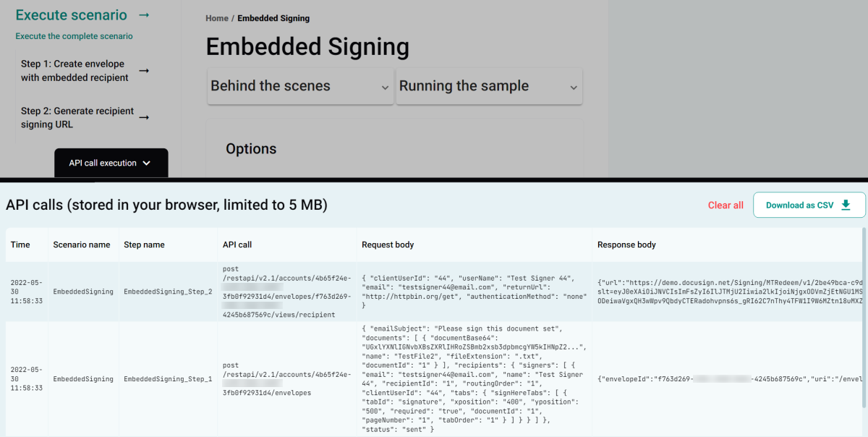Click Clear all to remove stored API calls

pyautogui.click(x=726, y=205)
